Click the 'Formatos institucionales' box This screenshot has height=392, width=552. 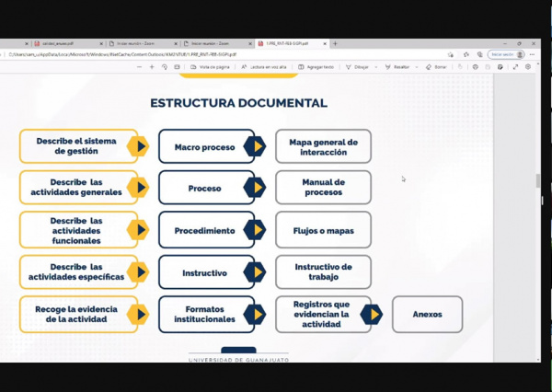(x=206, y=314)
